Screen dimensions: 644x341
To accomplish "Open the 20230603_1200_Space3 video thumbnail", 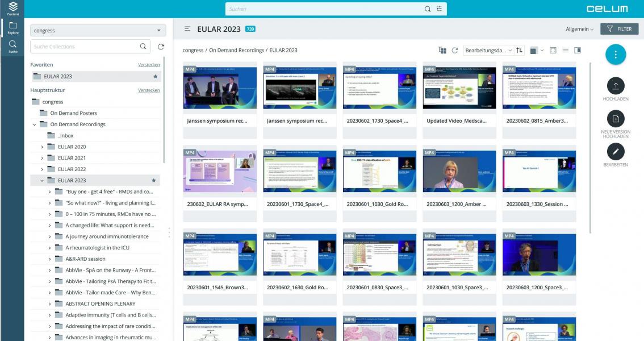I will point(539,255).
